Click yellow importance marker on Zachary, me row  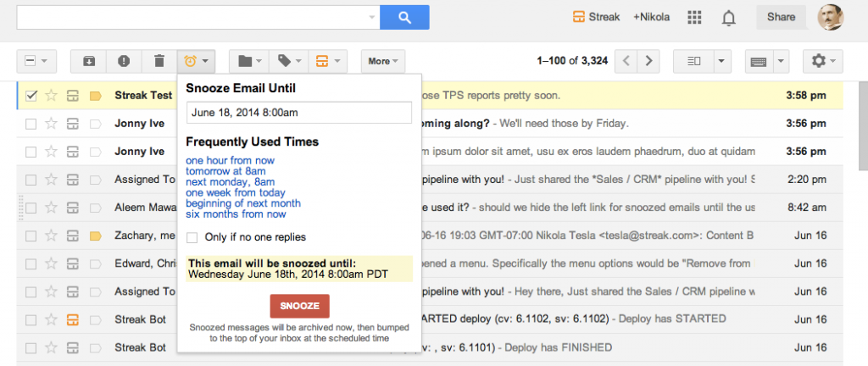coord(95,236)
